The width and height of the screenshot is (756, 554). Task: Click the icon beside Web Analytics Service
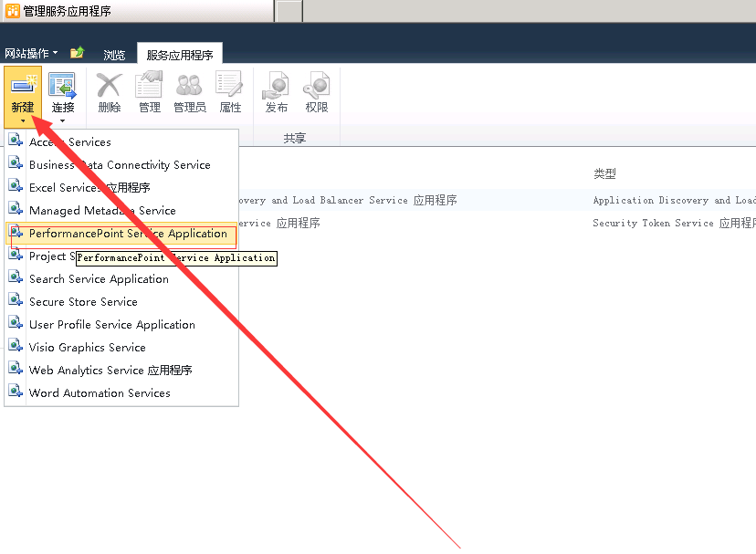tap(16, 369)
